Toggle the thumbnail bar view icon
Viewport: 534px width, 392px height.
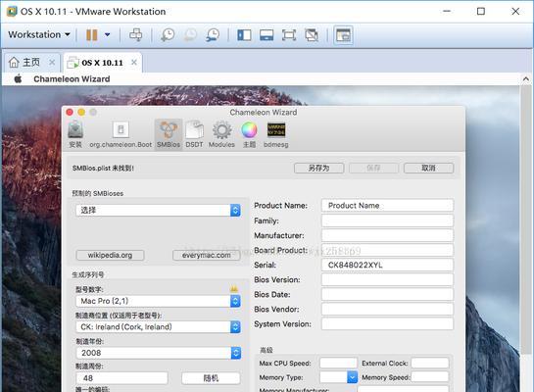point(267,34)
